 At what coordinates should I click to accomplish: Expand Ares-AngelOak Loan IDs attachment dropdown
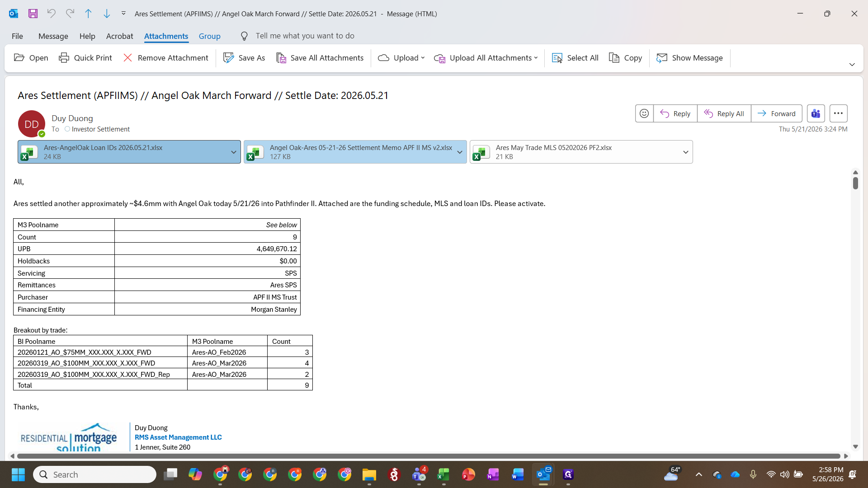234,152
